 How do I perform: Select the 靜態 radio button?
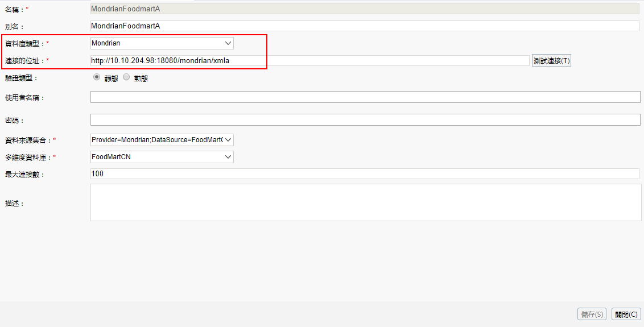[97, 78]
